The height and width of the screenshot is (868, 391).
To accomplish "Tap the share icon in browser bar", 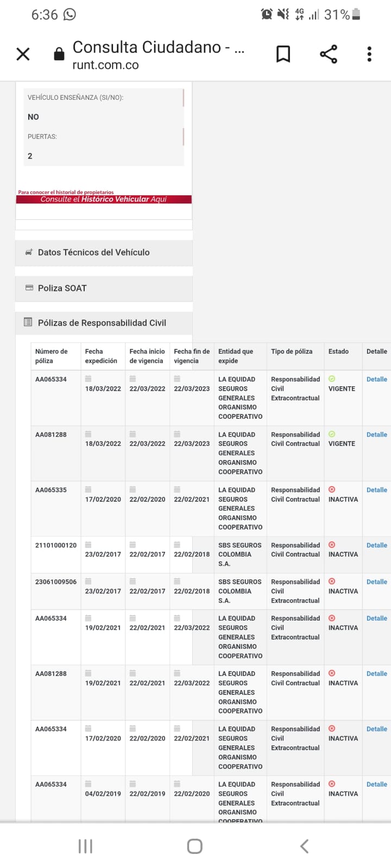I will (329, 54).
